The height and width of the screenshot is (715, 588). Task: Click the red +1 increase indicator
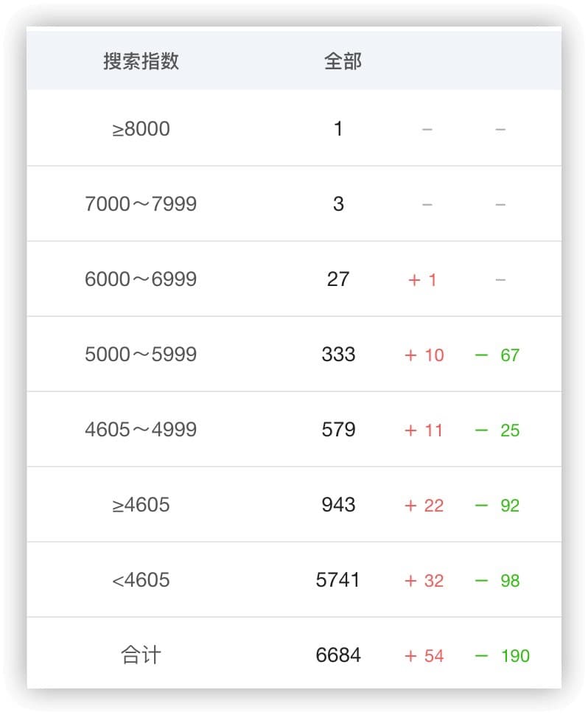pos(422,280)
